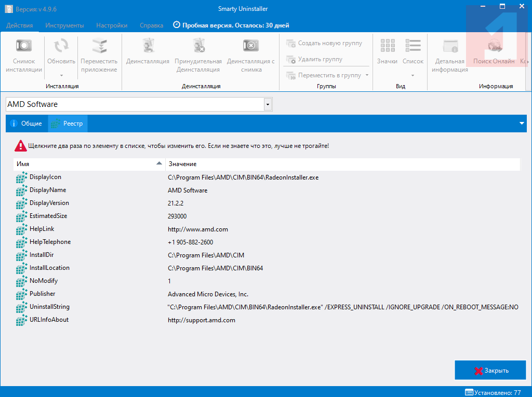Open the Инструменты menu tab

tap(64, 25)
